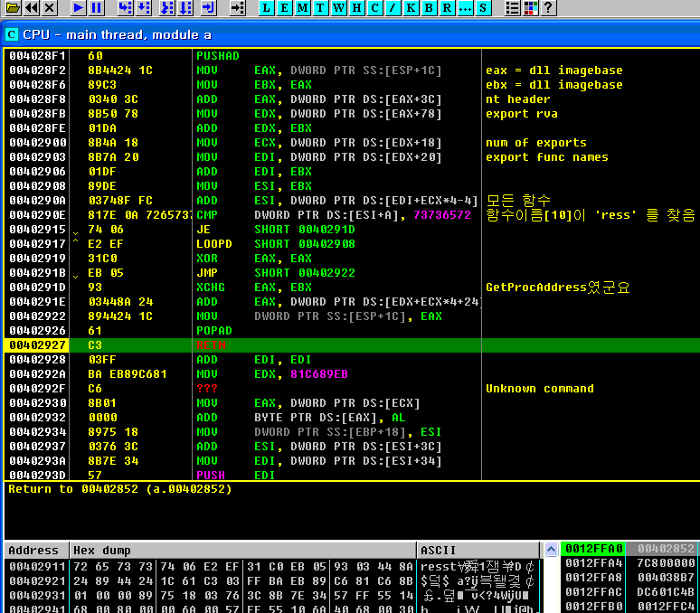700x613 pixels.
Task: Click the Trace into toolbar icon
Action: point(166,7)
